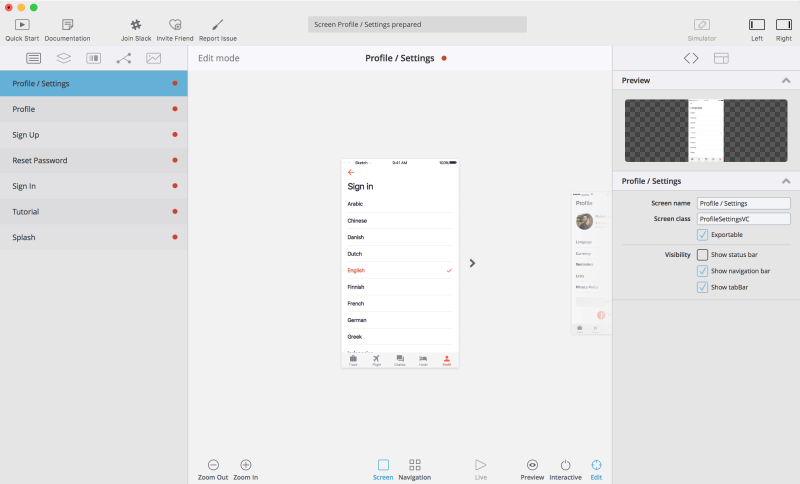Click the preview thumbnail image
This screenshot has width=800, height=484.
point(706,131)
